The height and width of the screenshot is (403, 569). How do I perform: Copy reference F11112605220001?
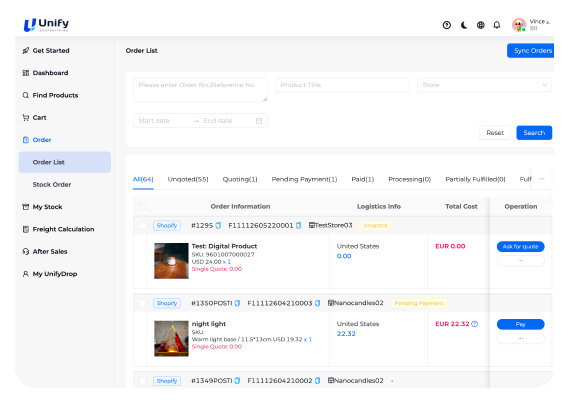(298, 225)
